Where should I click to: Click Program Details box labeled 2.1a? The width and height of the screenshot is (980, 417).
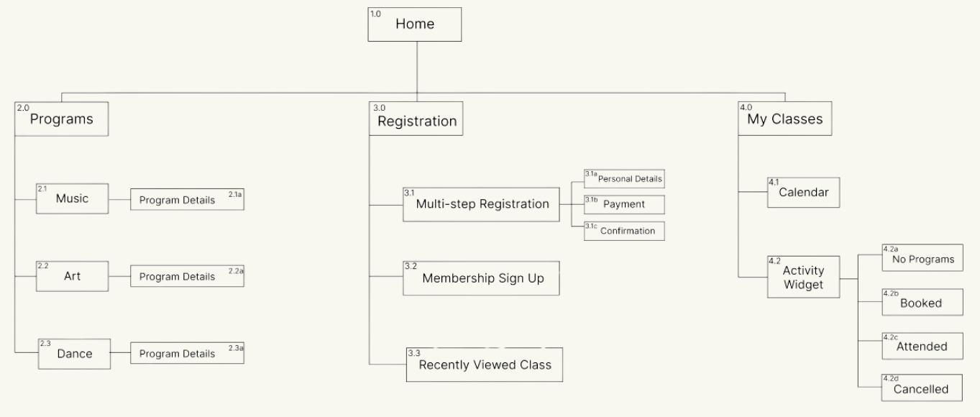coord(187,200)
